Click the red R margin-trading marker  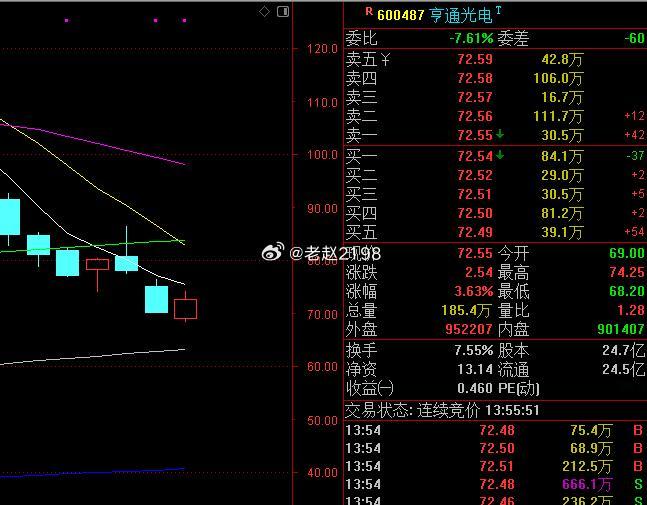369,12
